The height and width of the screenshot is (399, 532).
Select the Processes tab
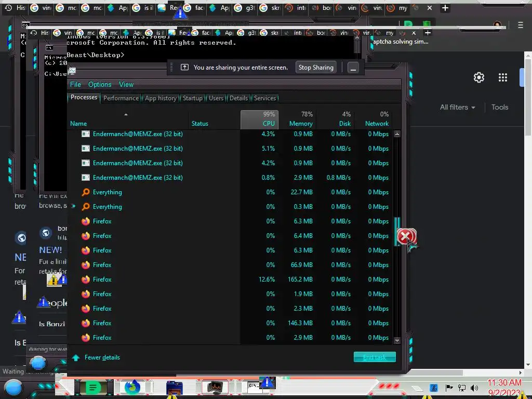(x=84, y=97)
